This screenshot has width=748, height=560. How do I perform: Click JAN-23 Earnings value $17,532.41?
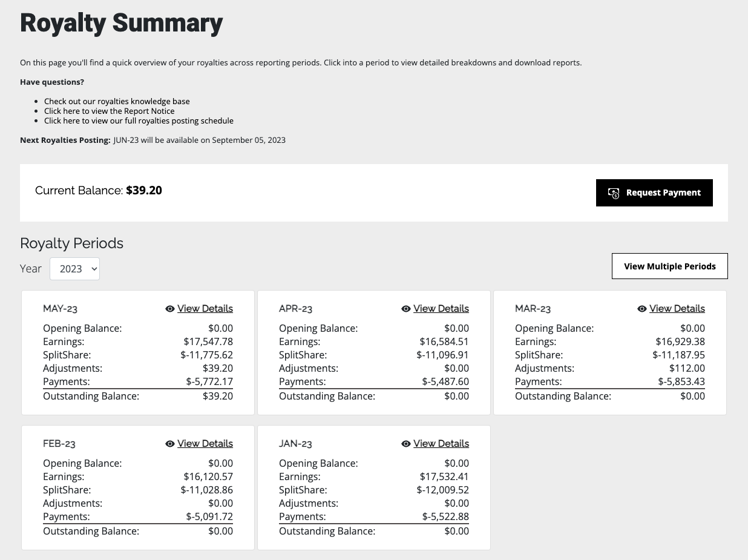tap(444, 477)
